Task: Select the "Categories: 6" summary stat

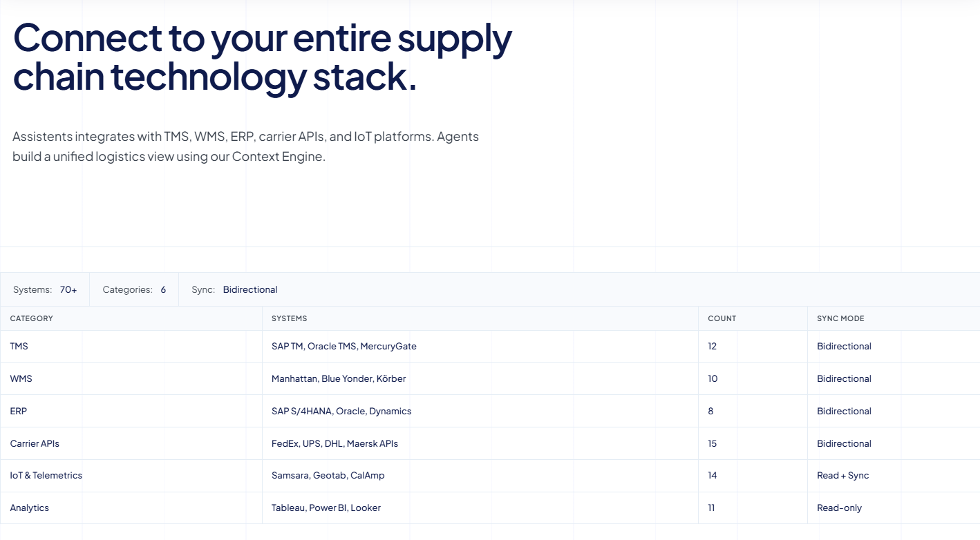Action: click(134, 289)
